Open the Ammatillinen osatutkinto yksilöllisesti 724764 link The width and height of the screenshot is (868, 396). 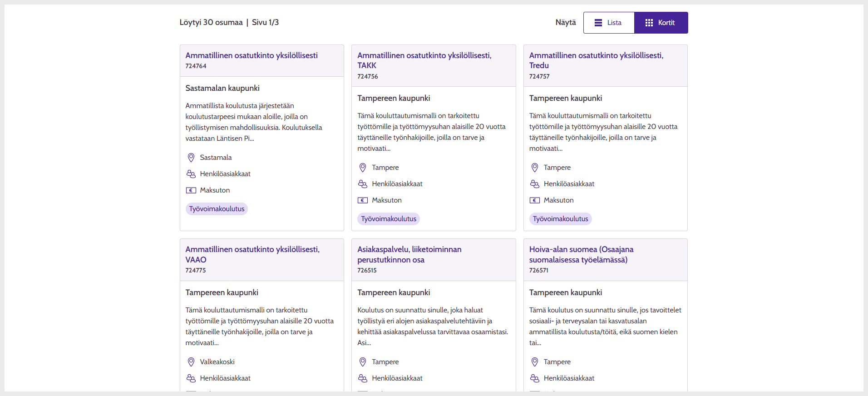[252, 55]
